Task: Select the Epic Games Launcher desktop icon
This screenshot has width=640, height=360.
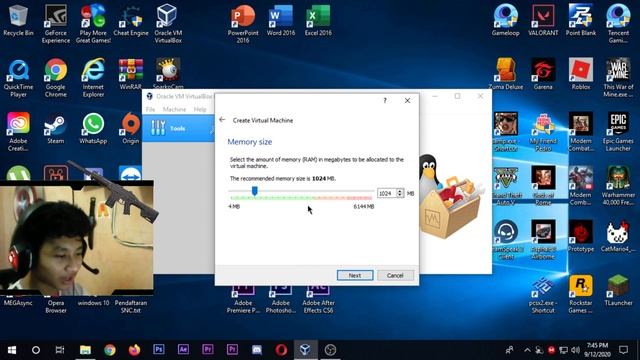Action: pos(618,131)
